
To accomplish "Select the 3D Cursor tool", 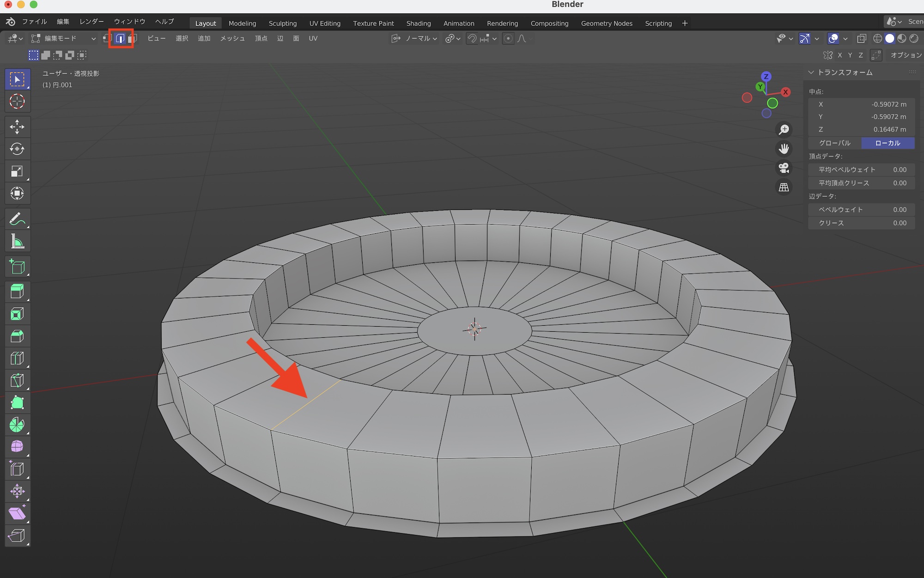I will pos(17,101).
